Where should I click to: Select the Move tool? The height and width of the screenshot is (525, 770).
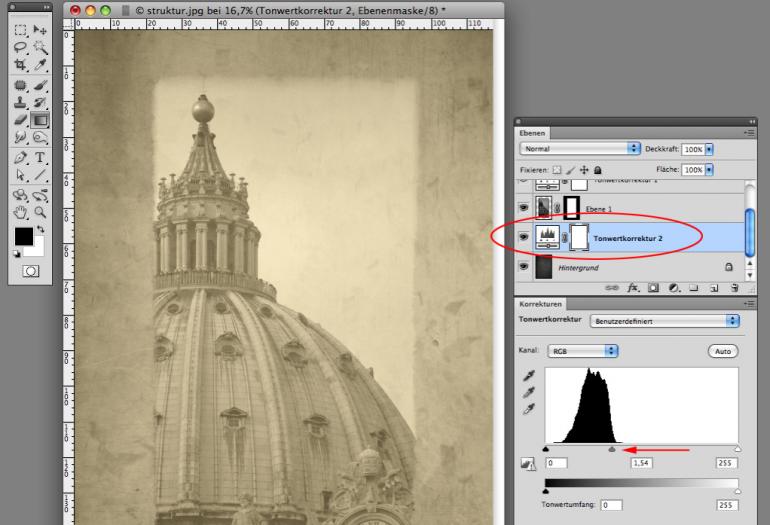pos(40,30)
